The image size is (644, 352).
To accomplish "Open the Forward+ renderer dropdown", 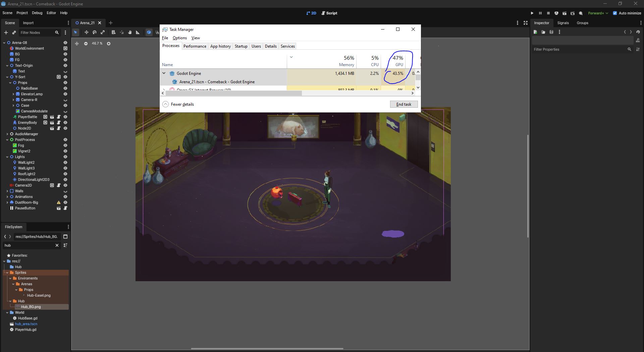I will pos(598,13).
